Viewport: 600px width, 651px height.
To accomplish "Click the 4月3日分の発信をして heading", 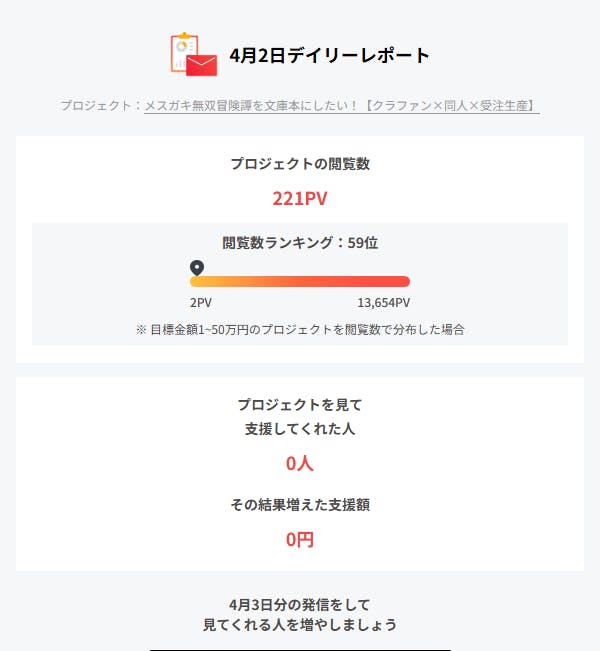I will pyautogui.click(x=300, y=604).
